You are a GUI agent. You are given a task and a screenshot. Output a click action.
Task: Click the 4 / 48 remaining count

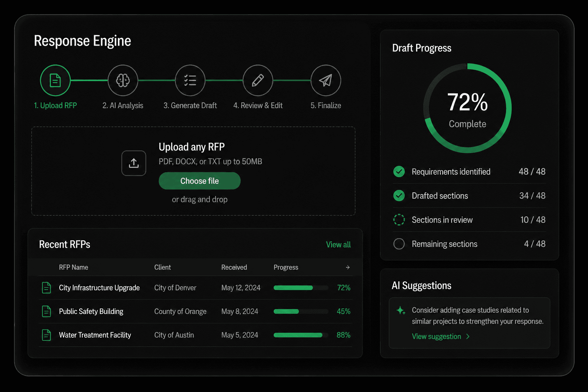(534, 244)
